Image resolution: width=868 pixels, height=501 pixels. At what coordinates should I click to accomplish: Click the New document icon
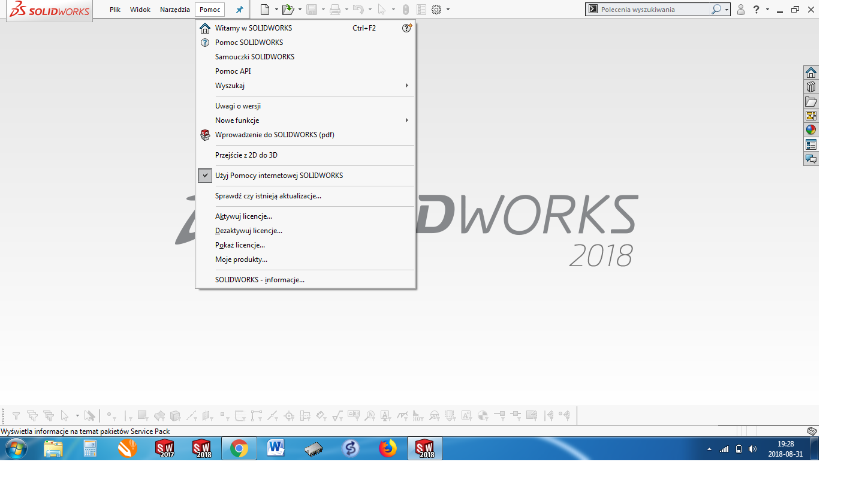coord(265,10)
